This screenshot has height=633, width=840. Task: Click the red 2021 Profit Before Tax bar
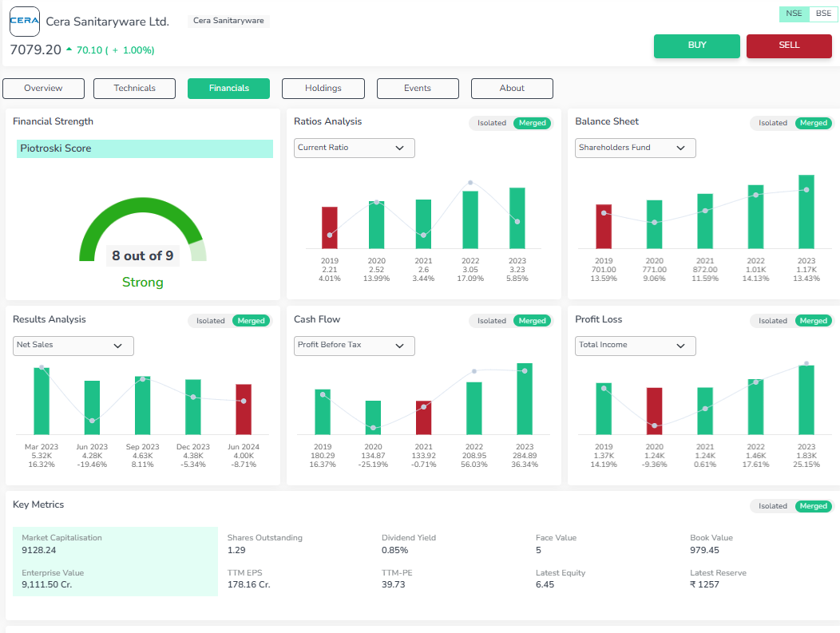pos(424,417)
